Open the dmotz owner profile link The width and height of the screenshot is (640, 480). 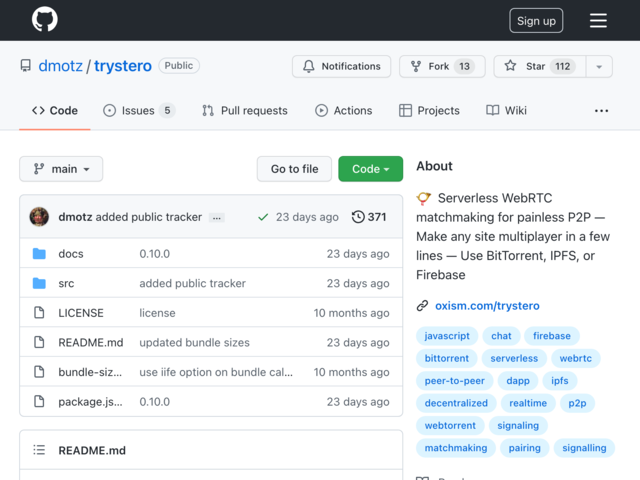point(60,66)
